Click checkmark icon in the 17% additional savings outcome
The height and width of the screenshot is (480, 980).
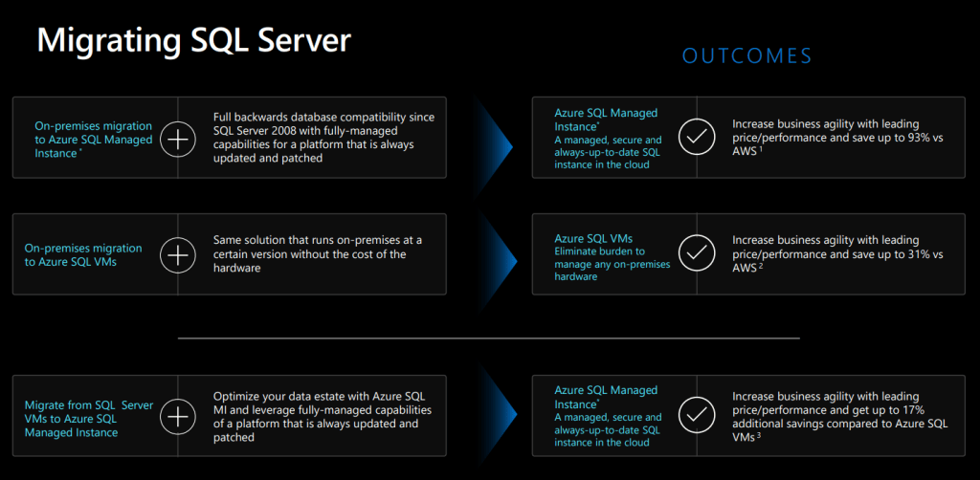pos(697,414)
